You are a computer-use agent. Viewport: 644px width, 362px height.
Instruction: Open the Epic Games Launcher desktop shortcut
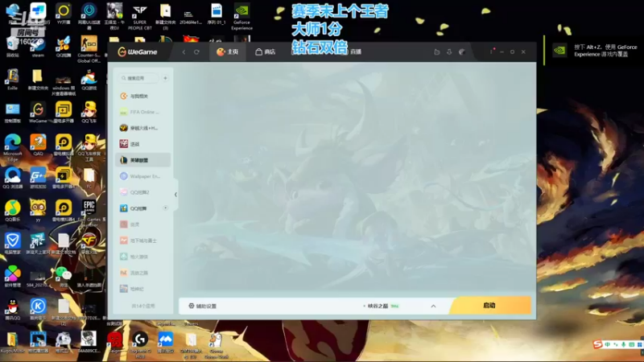[x=89, y=213]
